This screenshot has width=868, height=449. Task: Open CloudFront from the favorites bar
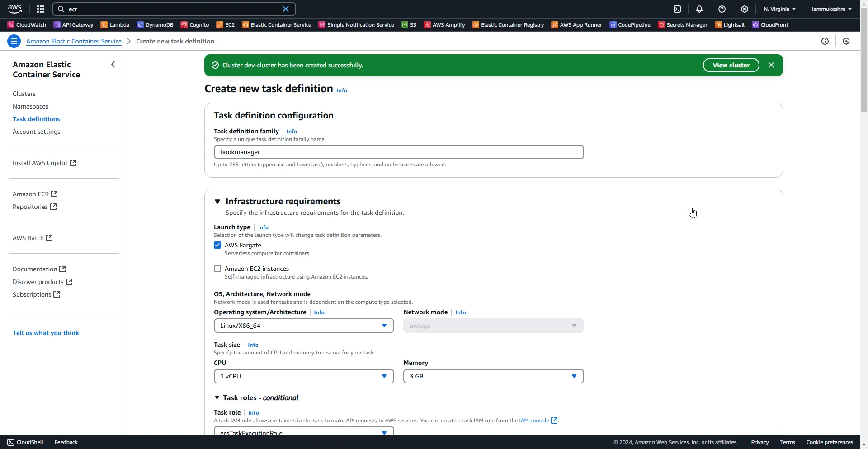(x=770, y=25)
